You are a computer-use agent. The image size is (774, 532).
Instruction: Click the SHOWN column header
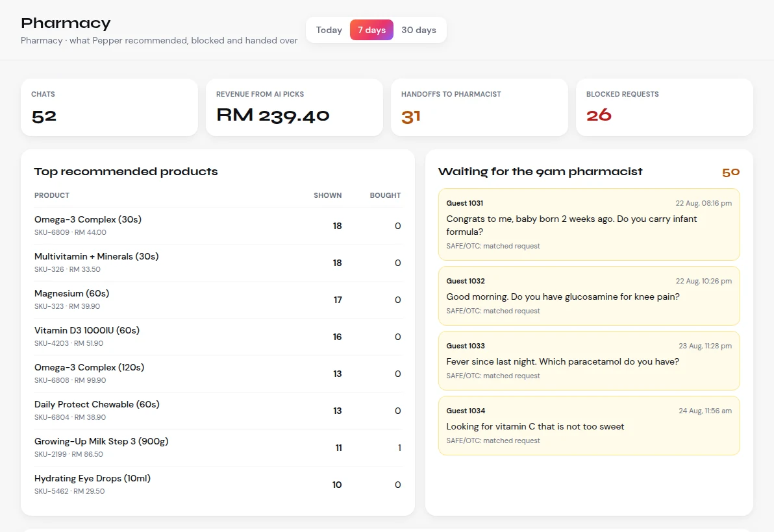[328, 195]
